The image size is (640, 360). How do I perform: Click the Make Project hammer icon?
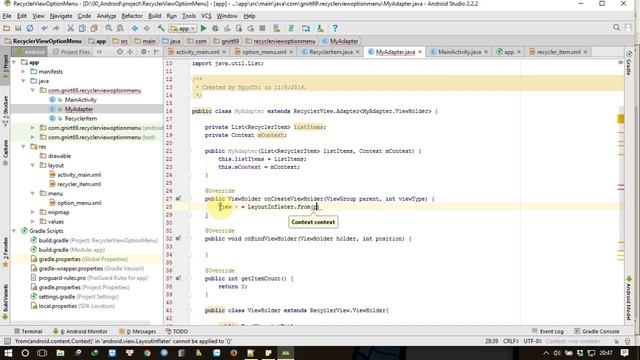[161, 28]
